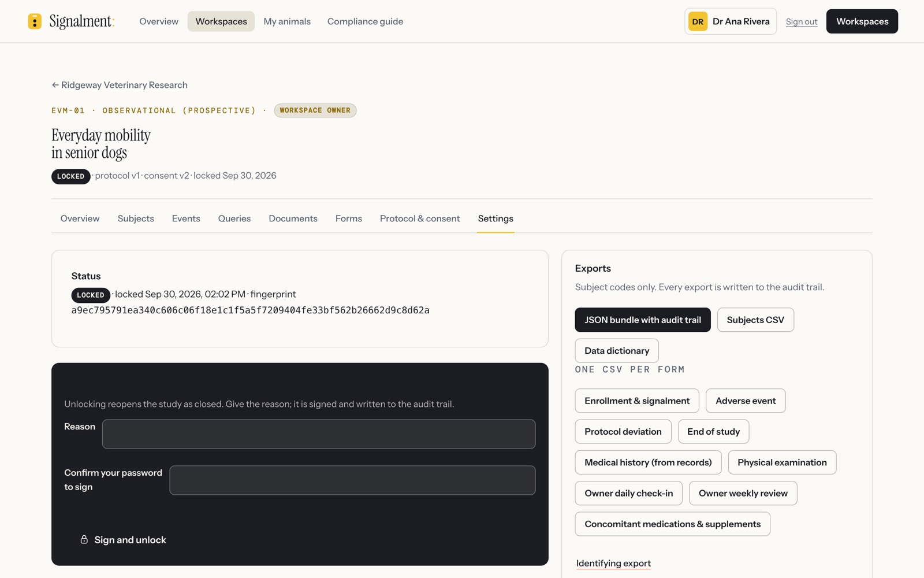Export End of study CSV

[x=714, y=432]
